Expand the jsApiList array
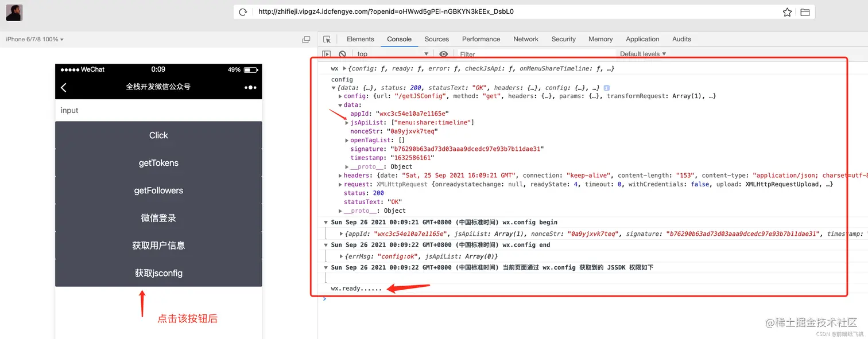The height and width of the screenshot is (339, 868). 347,123
